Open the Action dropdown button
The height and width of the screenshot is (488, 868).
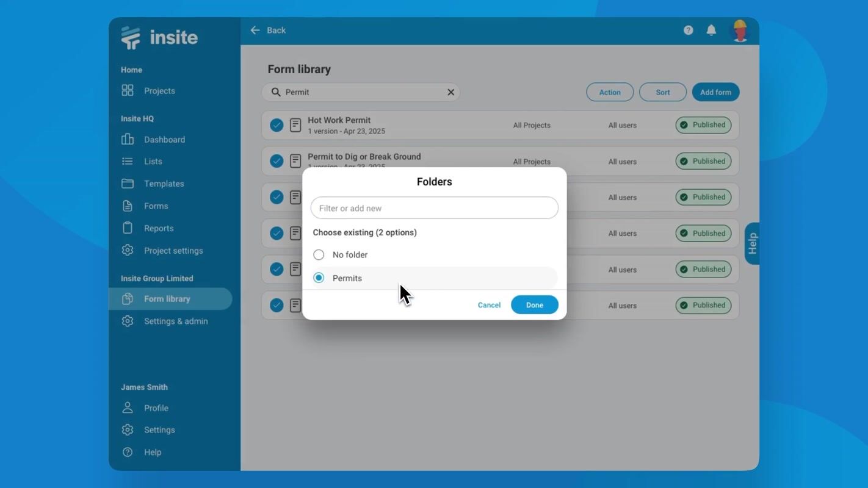click(x=609, y=92)
